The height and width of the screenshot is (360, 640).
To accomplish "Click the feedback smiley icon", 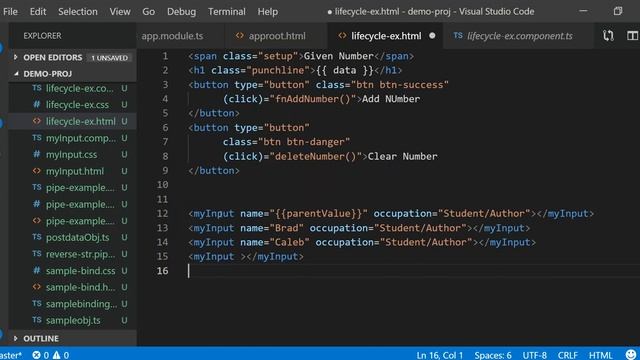I will click(x=631, y=354).
